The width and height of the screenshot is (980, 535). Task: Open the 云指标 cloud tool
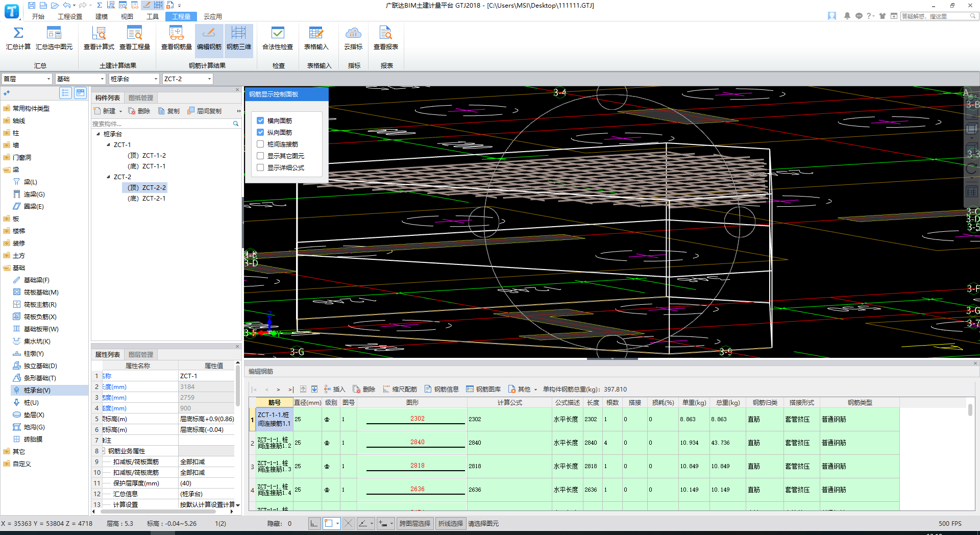353,38
